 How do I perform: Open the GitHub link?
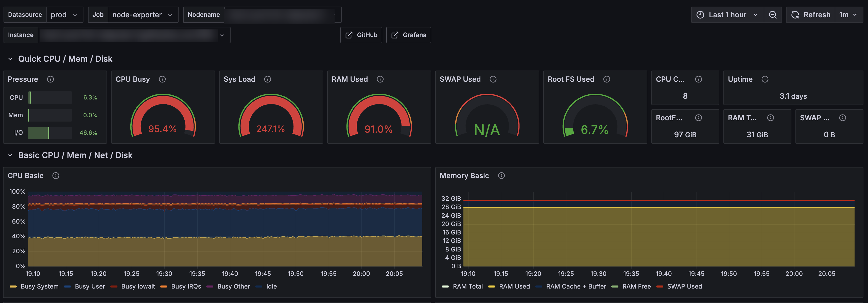pyautogui.click(x=361, y=35)
